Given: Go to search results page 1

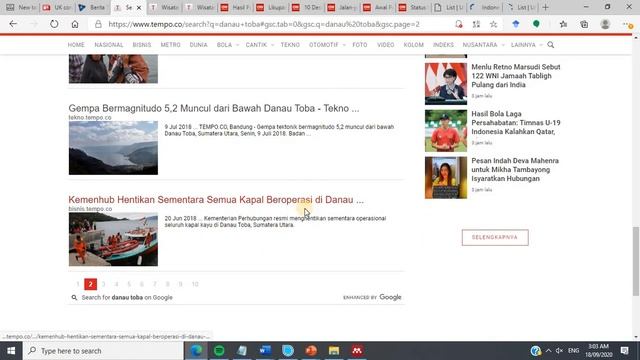Looking at the screenshot, I should 78,284.
